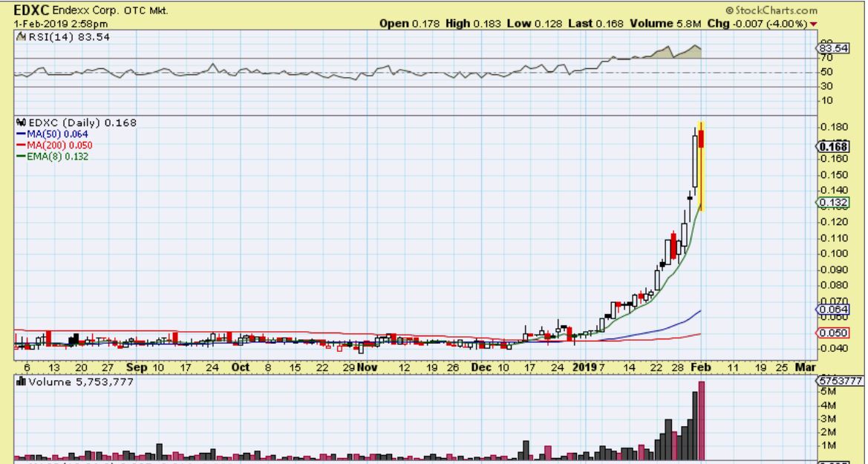Click the RSI 30 axis label

click(827, 86)
